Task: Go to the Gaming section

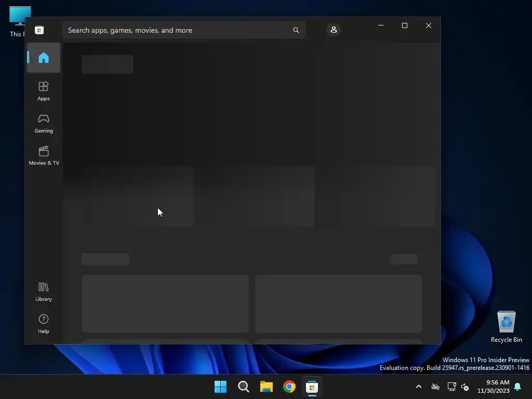Action: pos(44,123)
